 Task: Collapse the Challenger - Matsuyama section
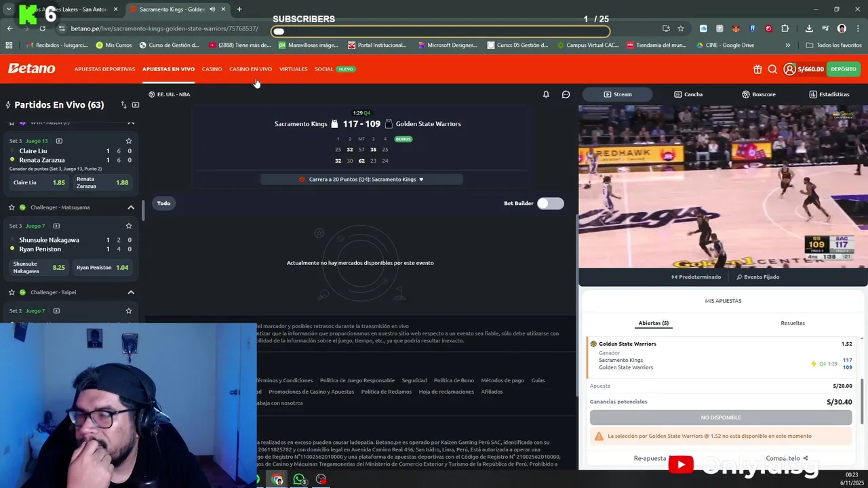pyautogui.click(x=131, y=207)
